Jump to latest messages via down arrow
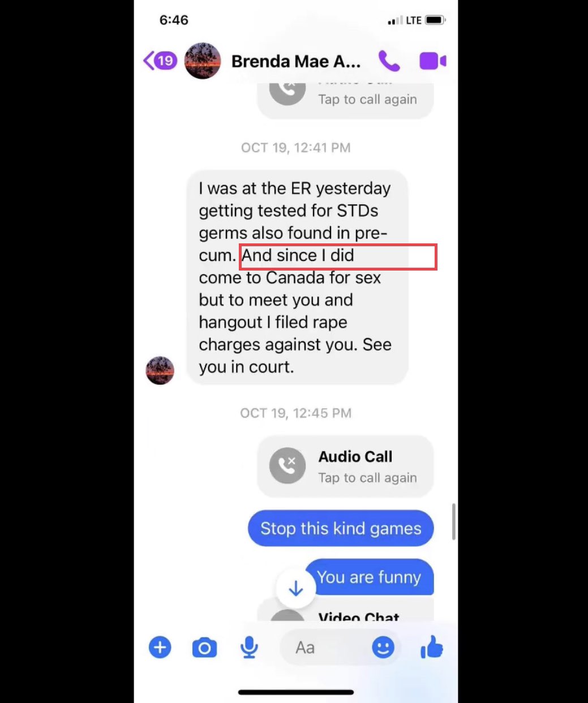The height and width of the screenshot is (703, 588). [295, 589]
